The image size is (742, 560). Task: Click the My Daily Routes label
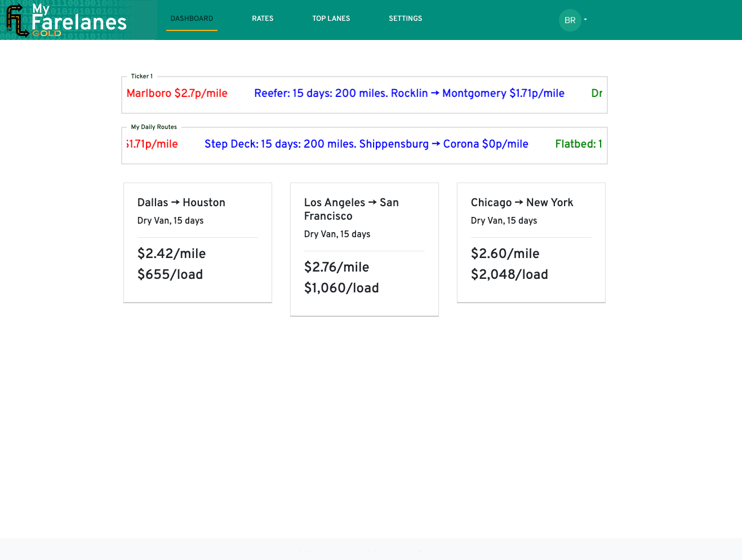(154, 127)
